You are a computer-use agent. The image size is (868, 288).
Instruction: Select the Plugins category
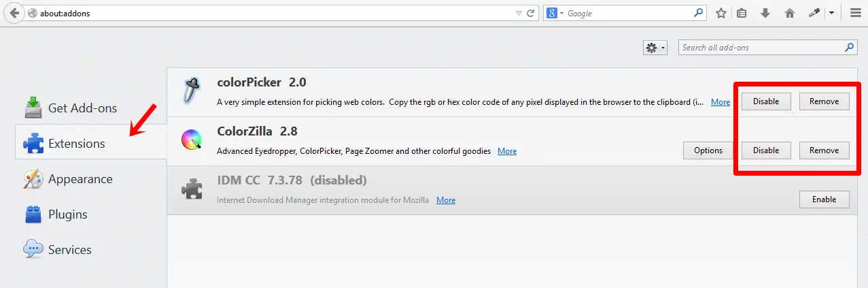click(x=90, y=214)
